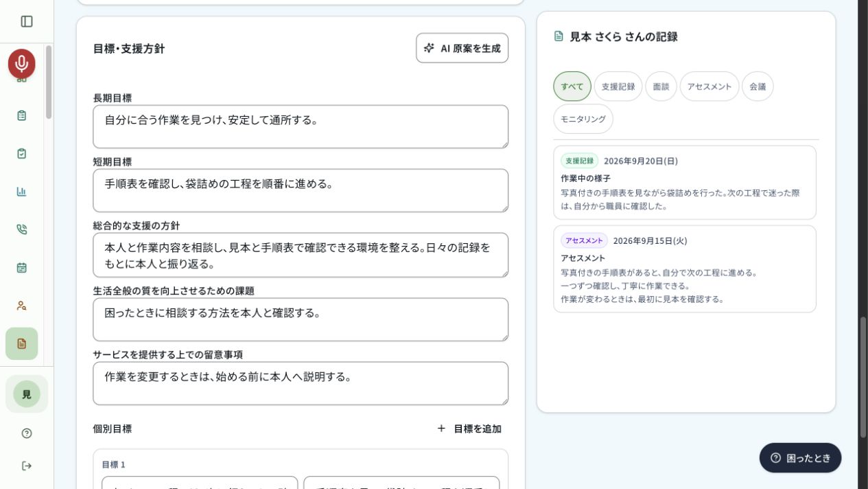Select the 支援記録 filter tab

[618, 87]
